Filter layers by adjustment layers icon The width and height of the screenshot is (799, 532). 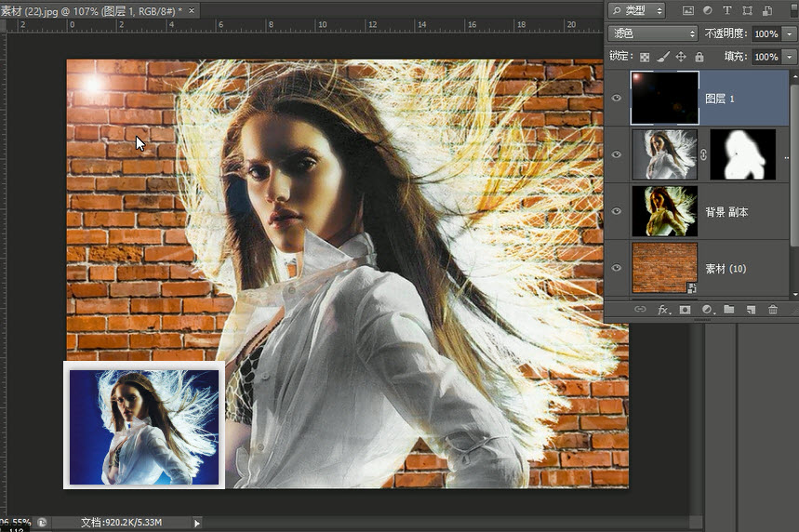coord(708,10)
